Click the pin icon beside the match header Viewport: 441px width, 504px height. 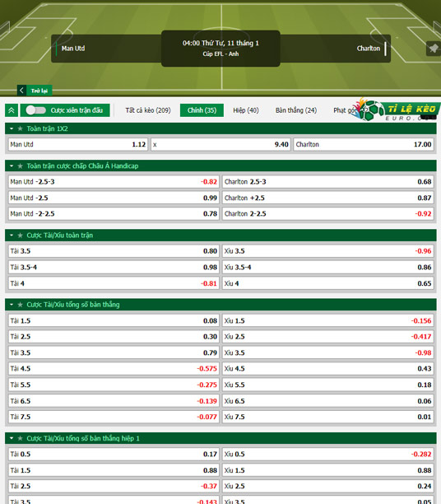click(x=434, y=49)
